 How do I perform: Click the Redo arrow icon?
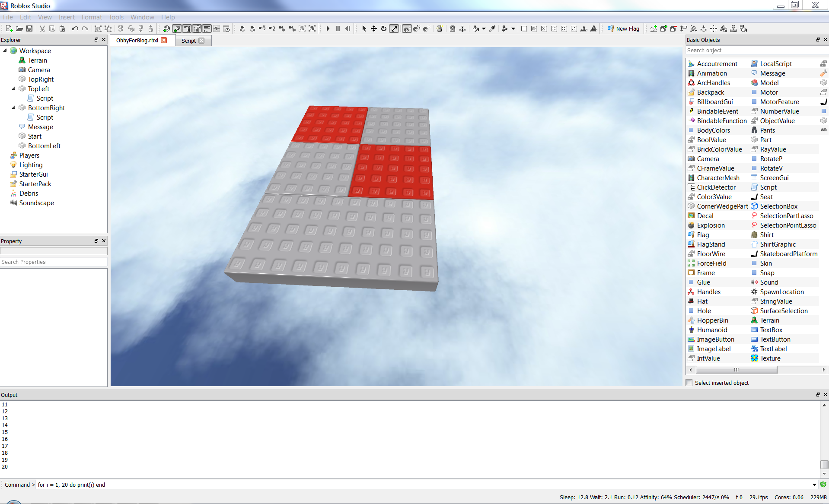click(85, 29)
